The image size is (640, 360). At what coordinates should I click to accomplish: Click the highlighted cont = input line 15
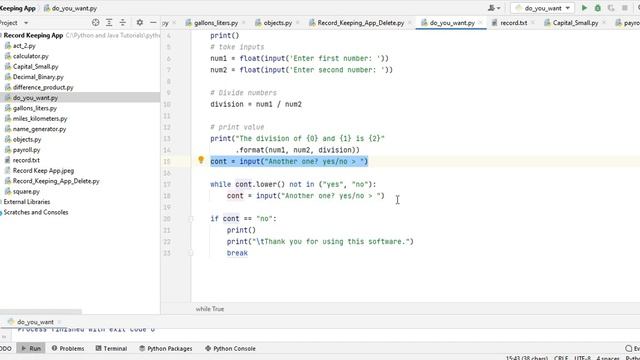(x=289, y=161)
